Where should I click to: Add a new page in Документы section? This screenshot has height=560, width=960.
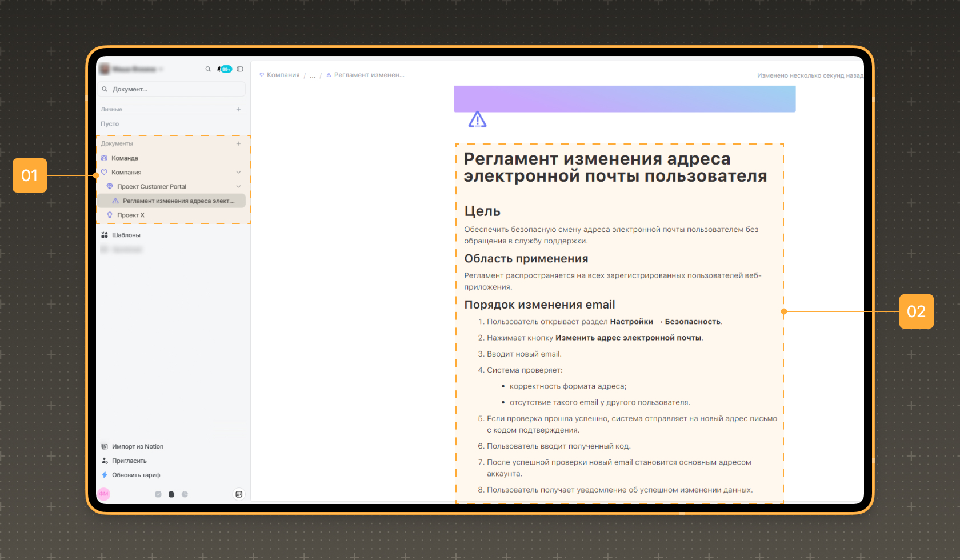[238, 143]
